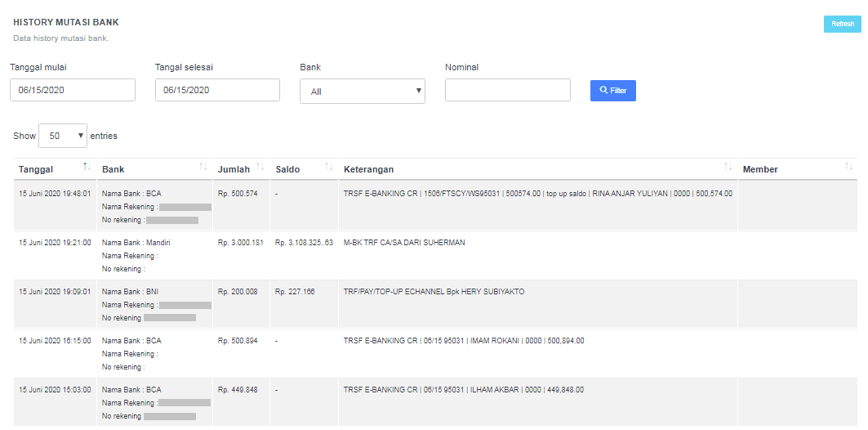Select the 15 Juni 2020 19:48:01 row
868x430 pixels.
coord(55,194)
